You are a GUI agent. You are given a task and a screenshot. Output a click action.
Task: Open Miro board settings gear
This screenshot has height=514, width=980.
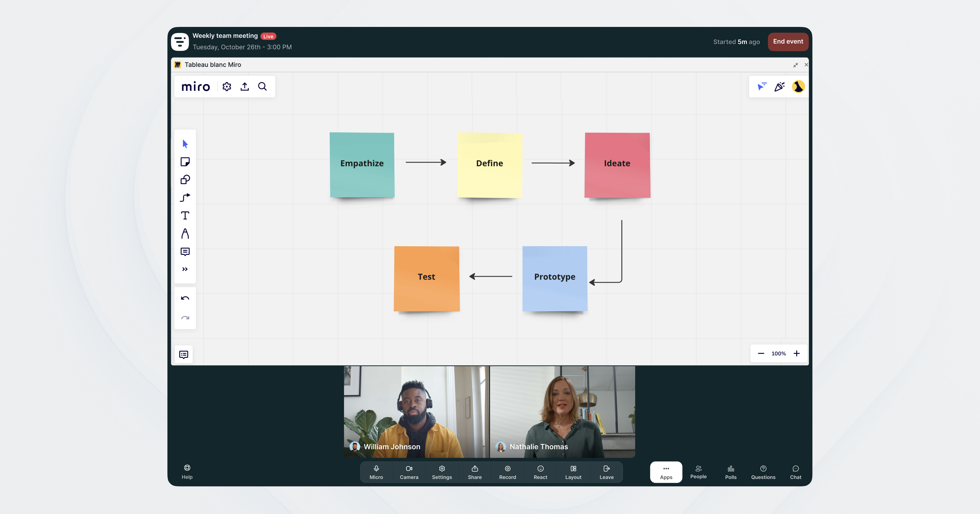[227, 87]
